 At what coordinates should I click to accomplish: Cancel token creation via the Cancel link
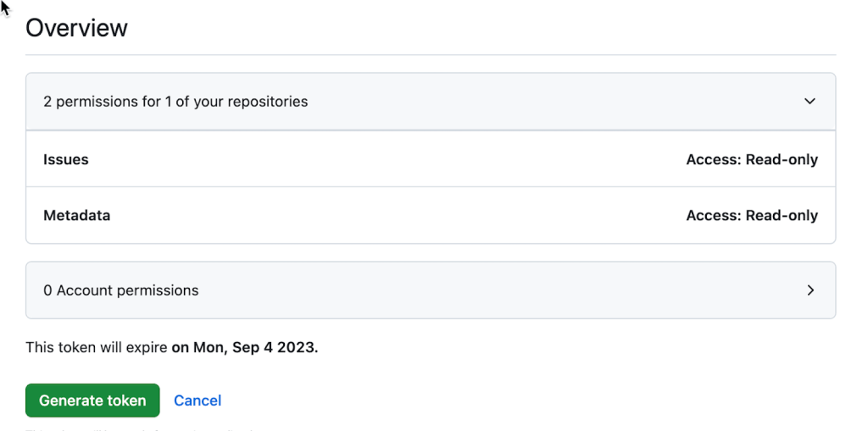tap(198, 400)
